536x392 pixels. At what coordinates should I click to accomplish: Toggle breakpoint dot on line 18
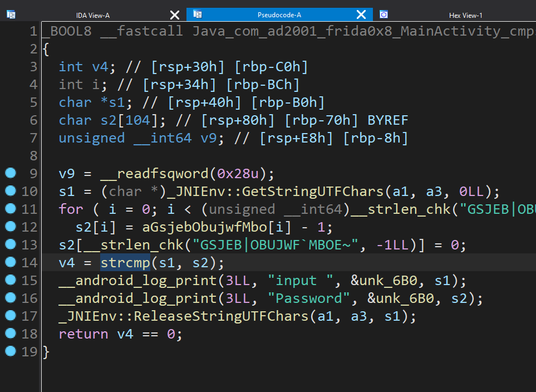pos(10,334)
